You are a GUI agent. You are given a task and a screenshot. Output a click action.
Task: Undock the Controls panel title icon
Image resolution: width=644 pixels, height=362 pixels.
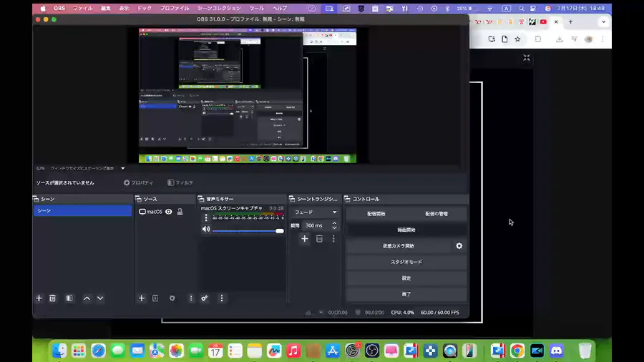347,199
